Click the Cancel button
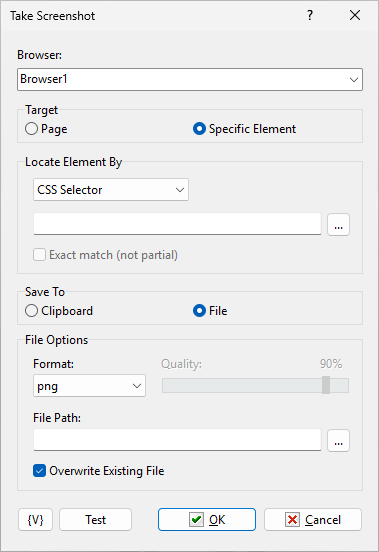The width and height of the screenshot is (379, 552). [x=313, y=520]
